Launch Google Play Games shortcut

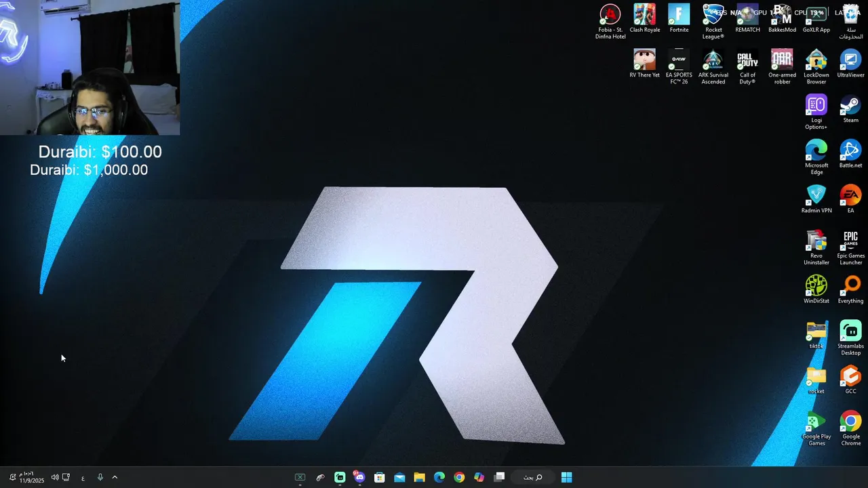click(816, 428)
